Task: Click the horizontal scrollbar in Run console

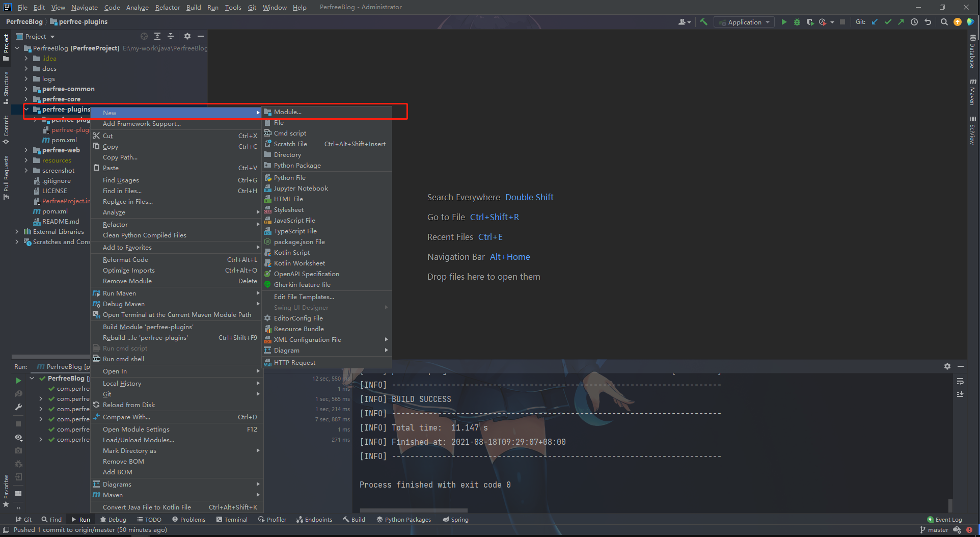Action: coord(414,510)
